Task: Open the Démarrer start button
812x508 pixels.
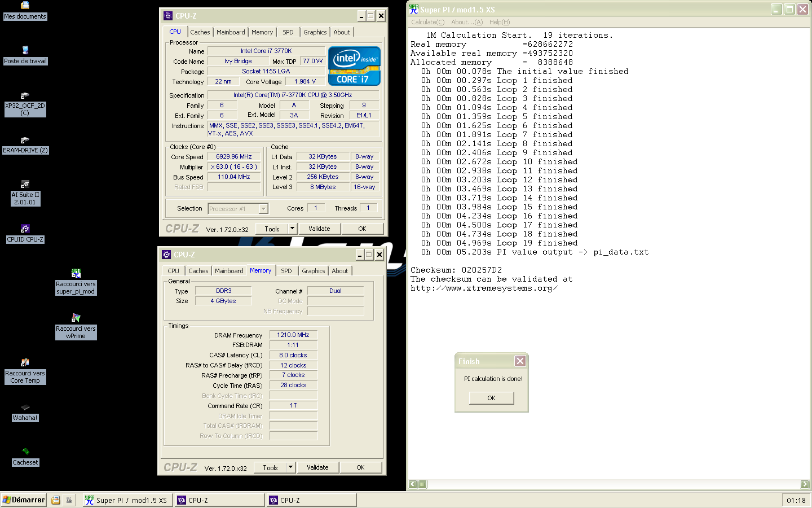Action: [x=24, y=500]
